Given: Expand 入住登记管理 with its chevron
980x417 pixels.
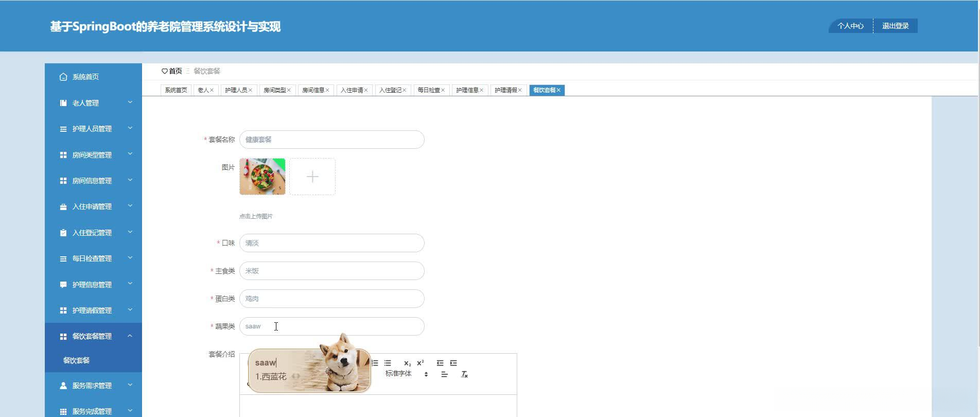Looking at the screenshot, I should [130, 232].
